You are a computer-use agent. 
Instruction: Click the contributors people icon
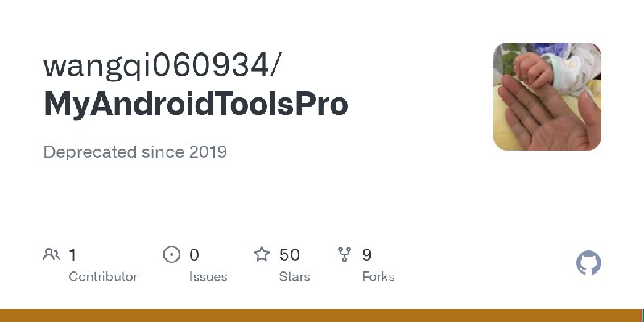click(52, 254)
